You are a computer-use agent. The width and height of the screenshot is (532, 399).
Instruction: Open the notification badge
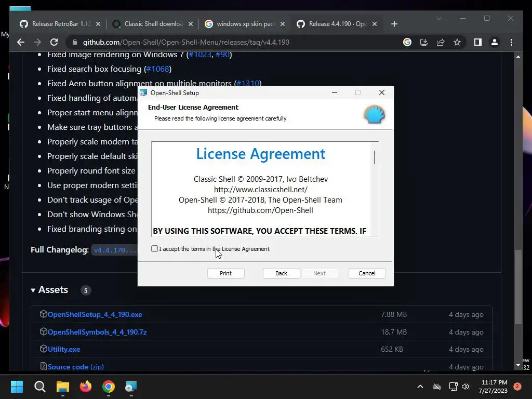[517, 387]
